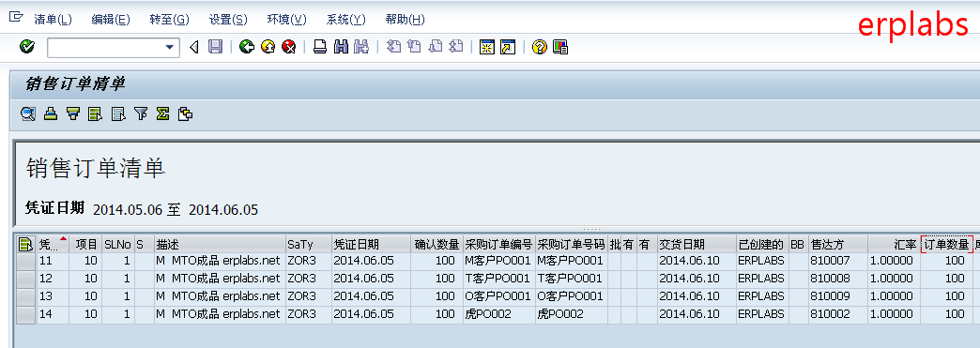This screenshot has width=980, height=348.
Task: Open Help via yellow question mark icon
Action: (x=540, y=47)
